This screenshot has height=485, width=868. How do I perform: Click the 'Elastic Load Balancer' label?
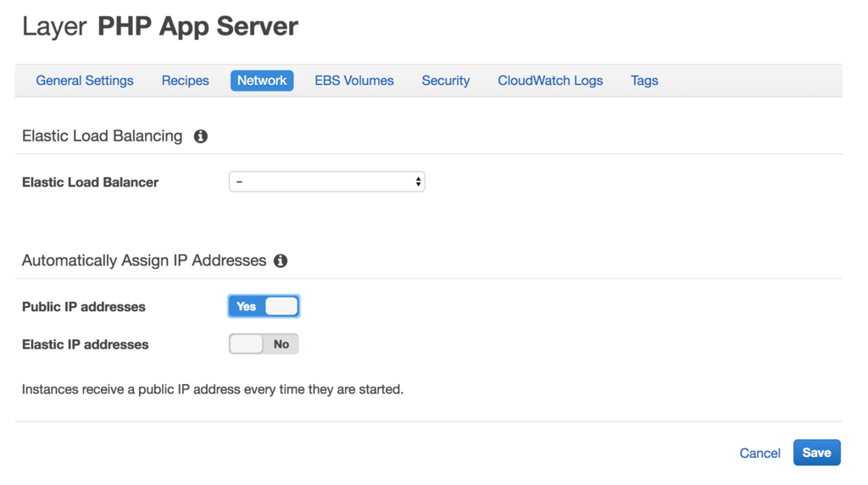pyautogui.click(x=90, y=182)
